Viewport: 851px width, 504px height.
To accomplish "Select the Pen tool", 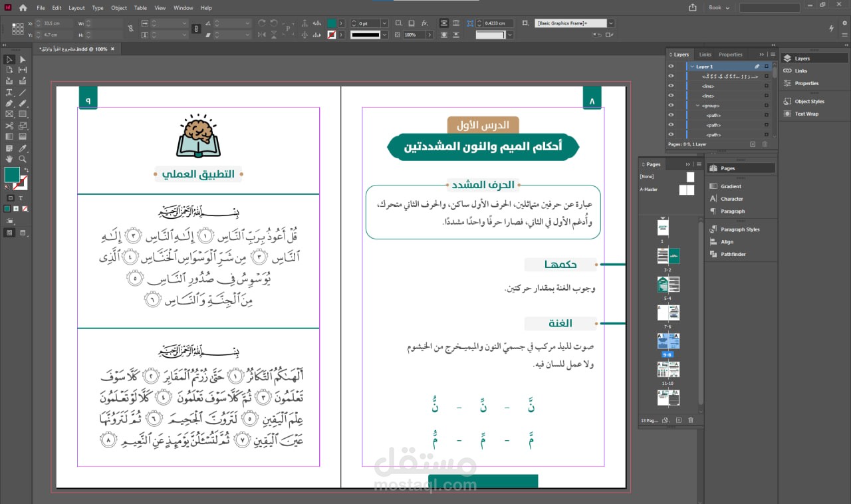I will [9, 104].
